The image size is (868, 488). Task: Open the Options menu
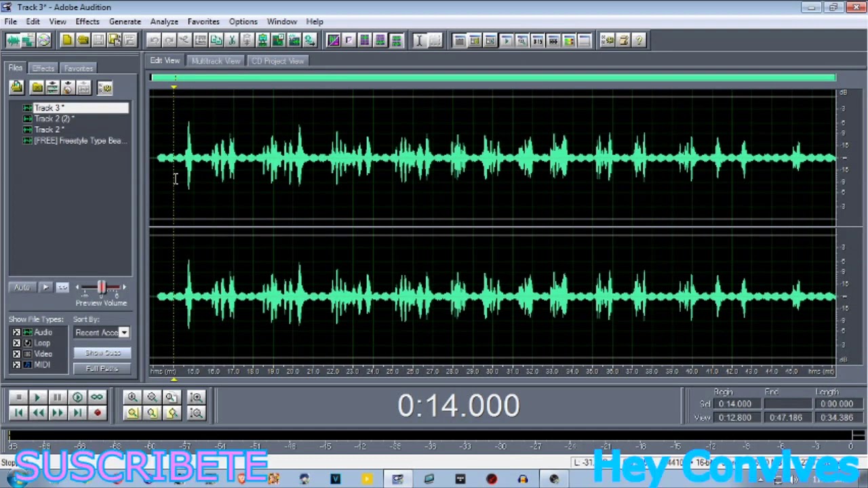(243, 22)
